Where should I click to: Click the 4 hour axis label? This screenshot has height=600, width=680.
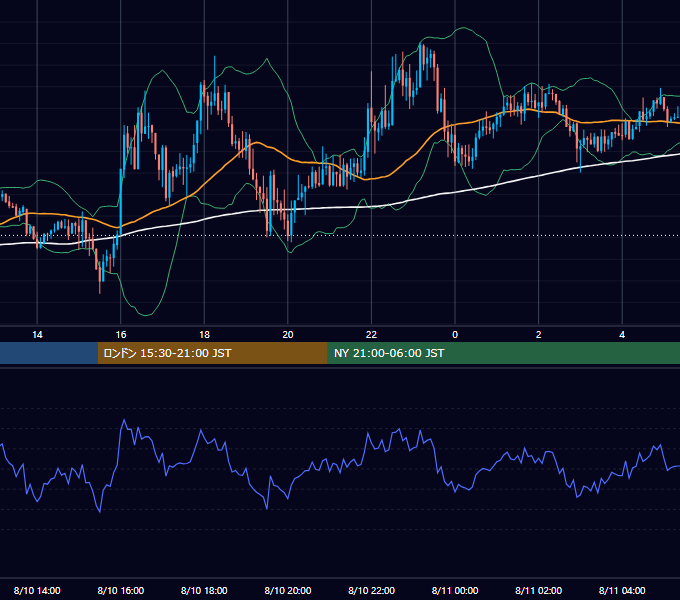click(x=622, y=335)
